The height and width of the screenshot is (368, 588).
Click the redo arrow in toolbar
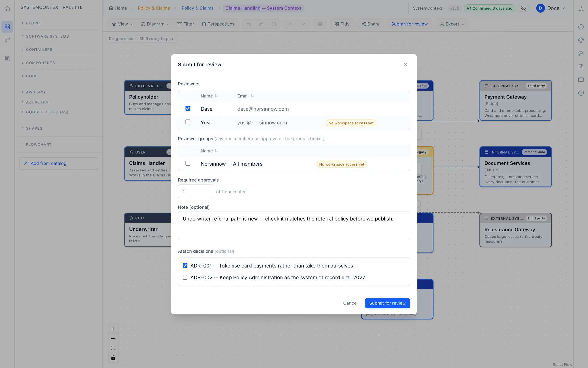tap(261, 24)
